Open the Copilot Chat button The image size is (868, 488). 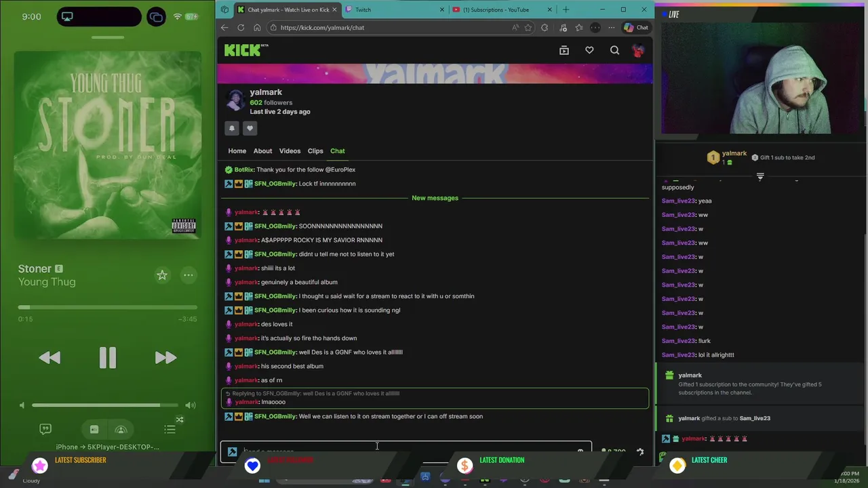click(x=636, y=28)
